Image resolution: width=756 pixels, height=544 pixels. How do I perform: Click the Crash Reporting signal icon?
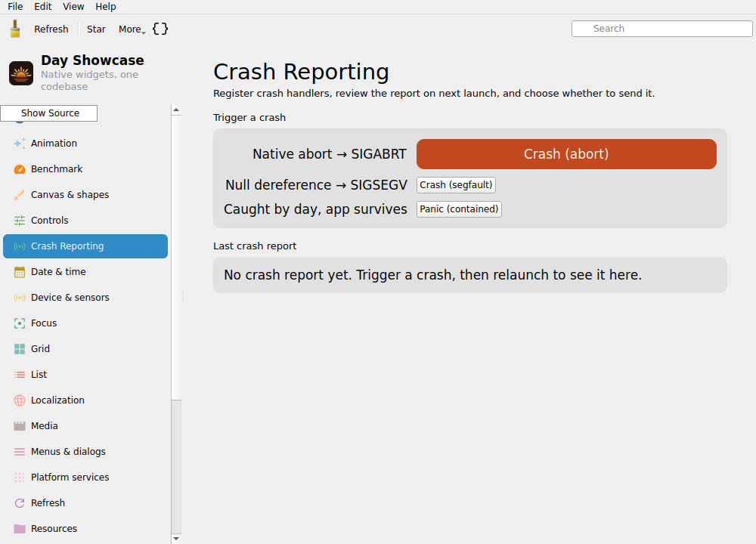(20, 246)
